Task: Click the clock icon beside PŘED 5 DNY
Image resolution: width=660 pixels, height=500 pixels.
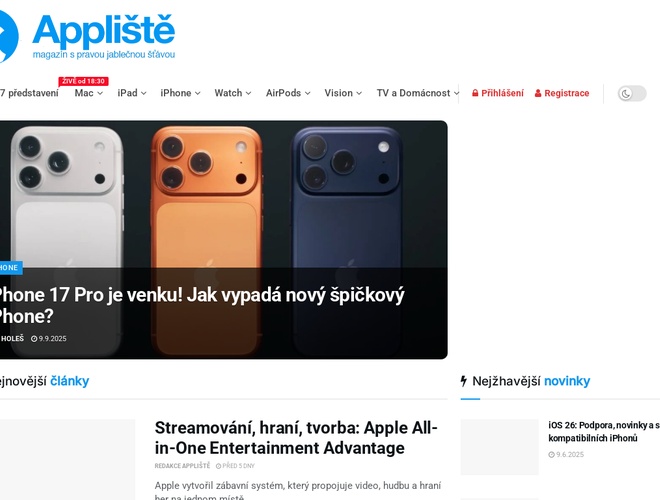Action: pyautogui.click(x=218, y=466)
